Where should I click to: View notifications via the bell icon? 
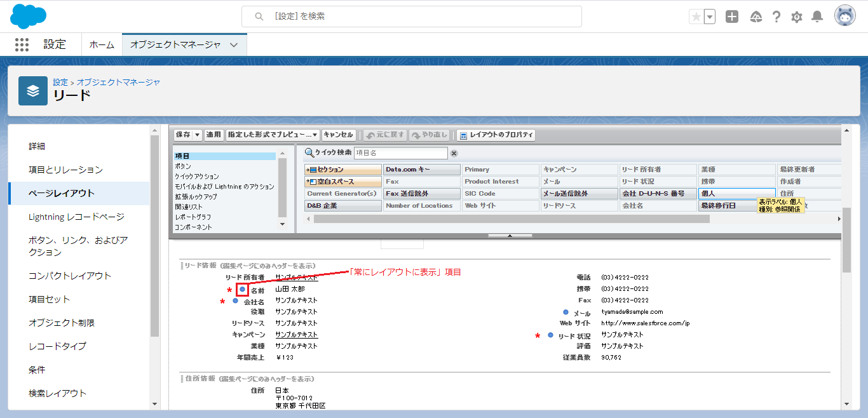818,17
